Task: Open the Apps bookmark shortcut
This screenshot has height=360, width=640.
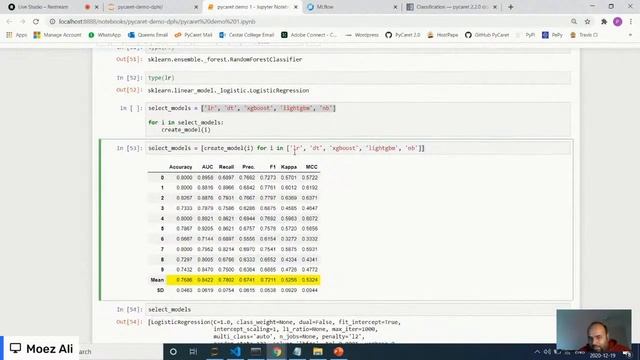Action: [17, 35]
